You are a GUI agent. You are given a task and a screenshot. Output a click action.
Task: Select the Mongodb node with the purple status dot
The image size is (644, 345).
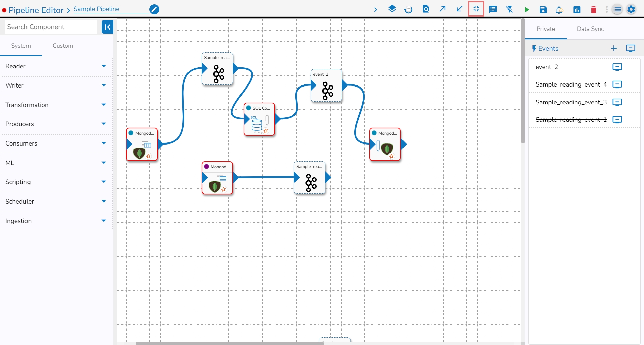pyautogui.click(x=217, y=178)
